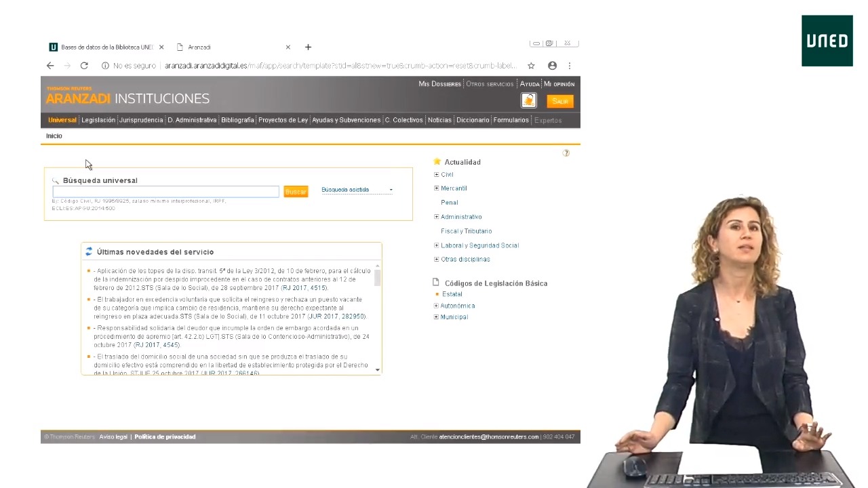
Task: Expand the Mercantil node
Action: pos(436,188)
